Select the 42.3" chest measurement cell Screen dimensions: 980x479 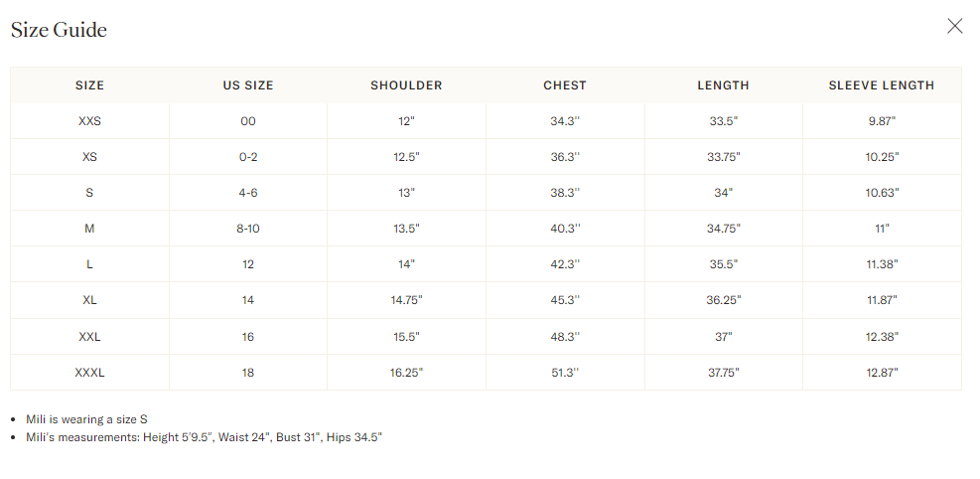(x=565, y=264)
